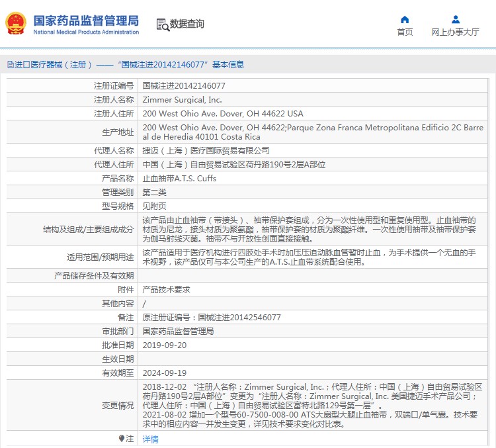Click agent address 荷丹路190号2层A部位 cell
The width and height of the screenshot is (496, 448).
[x=233, y=165]
